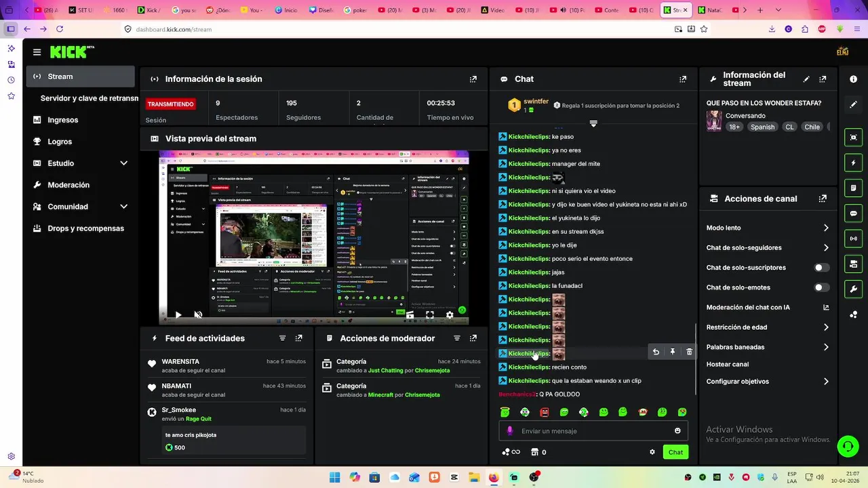Send message with the green Chat button

click(675, 452)
